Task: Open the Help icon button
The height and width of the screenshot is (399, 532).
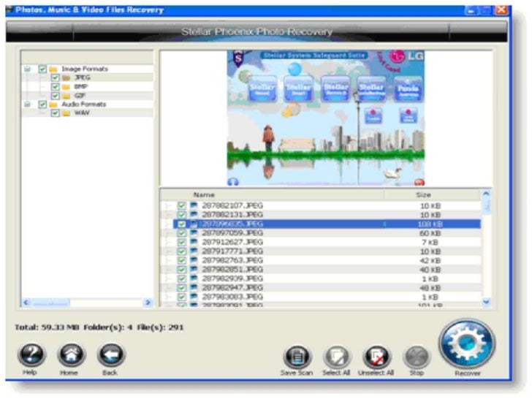Action: coord(31,354)
